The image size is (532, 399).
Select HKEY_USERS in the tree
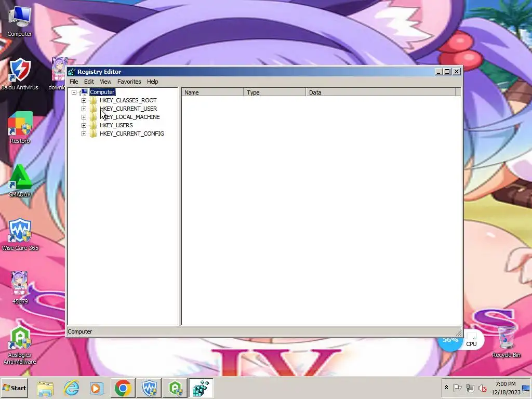click(116, 126)
